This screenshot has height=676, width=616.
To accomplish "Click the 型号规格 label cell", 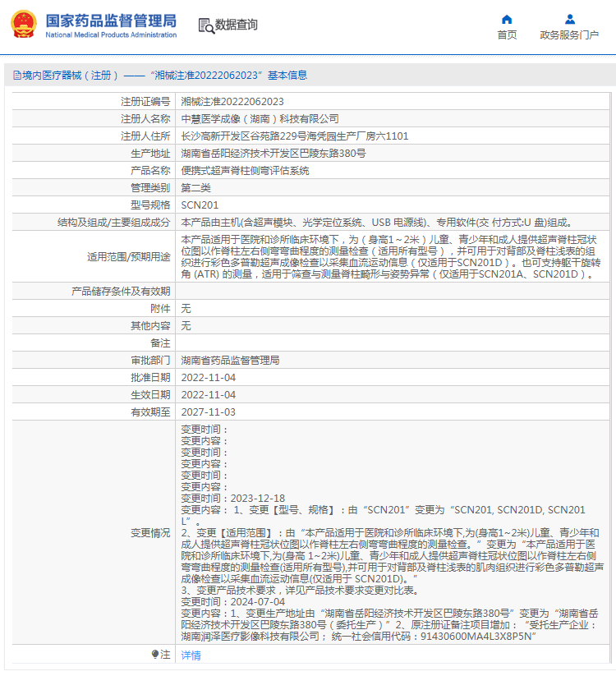I will 93,205.
